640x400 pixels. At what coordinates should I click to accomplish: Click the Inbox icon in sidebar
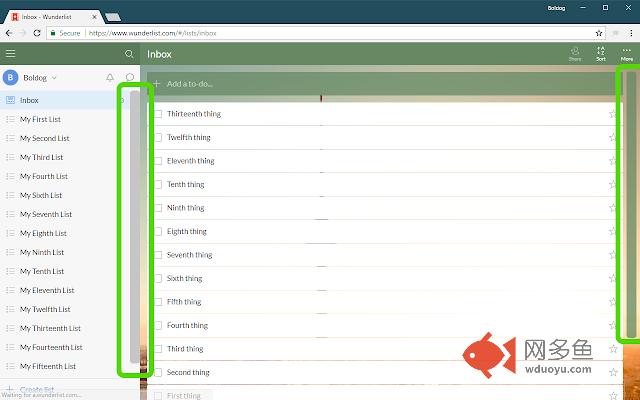click(x=10, y=100)
